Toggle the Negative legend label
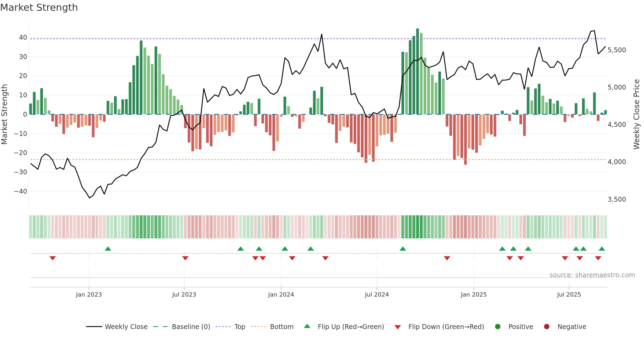644x362 pixels. [x=572, y=327]
